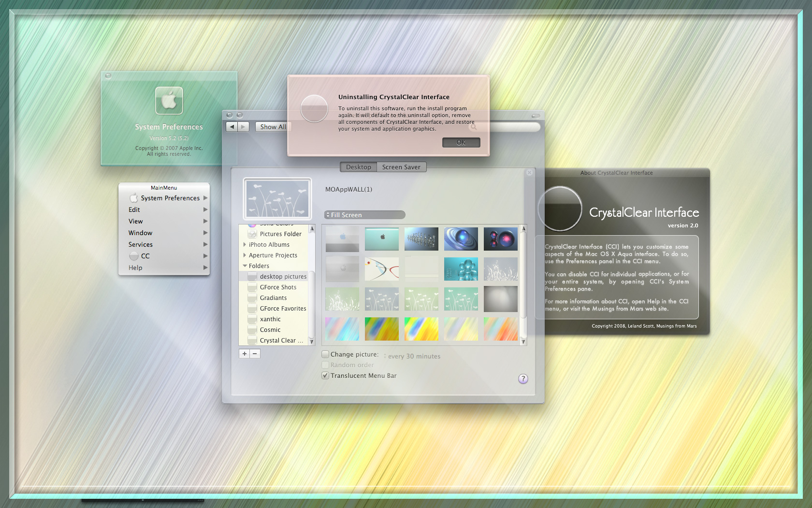Image resolution: width=812 pixels, height=508 pixels.
Task: Click the CrystalClear Interface round logo
Action: (x=560, y=209)
